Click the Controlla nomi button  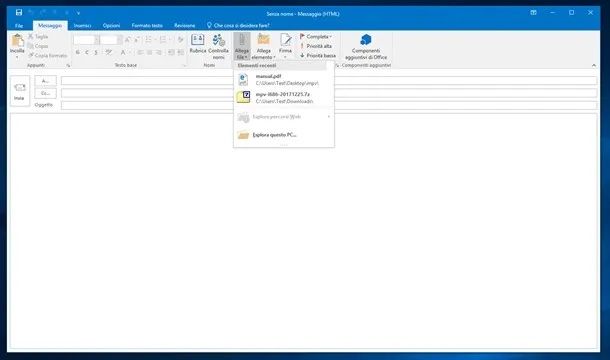(218, 46)
